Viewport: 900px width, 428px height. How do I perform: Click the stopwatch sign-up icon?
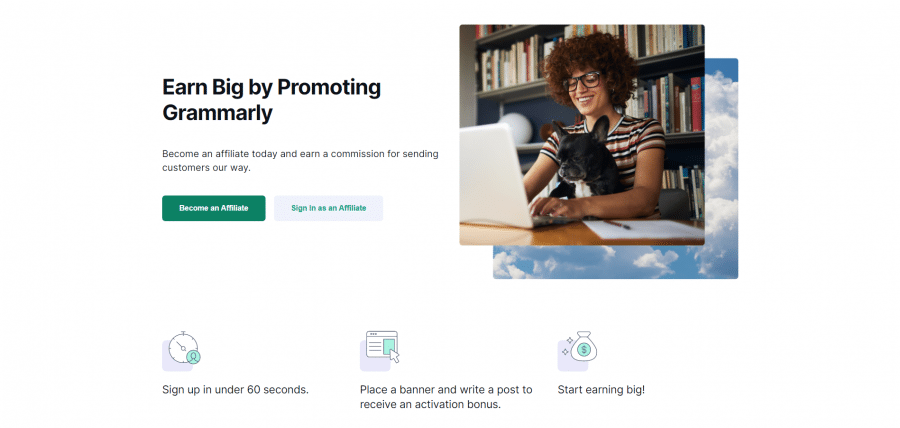pos(181,350)
